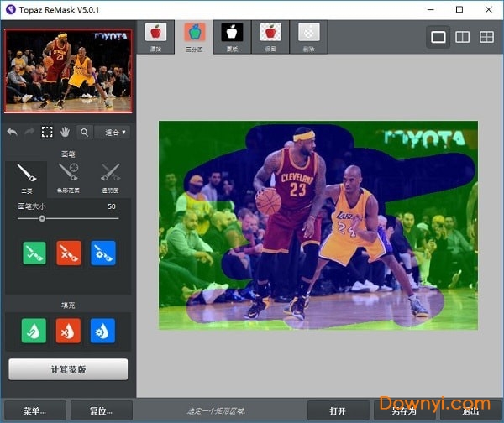Choose the blue compute fill bucket
Viewport: 504px width, 423px height.
[x=103, y=332]
